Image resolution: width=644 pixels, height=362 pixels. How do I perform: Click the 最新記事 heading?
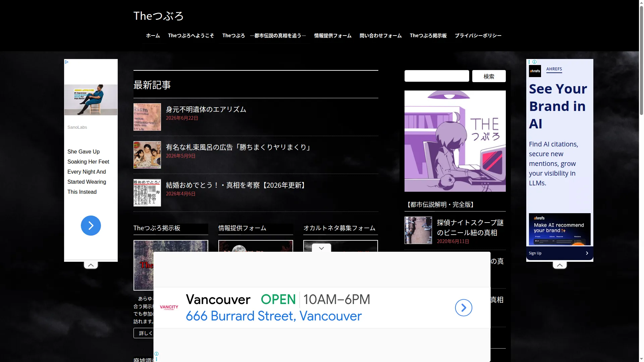152,85
